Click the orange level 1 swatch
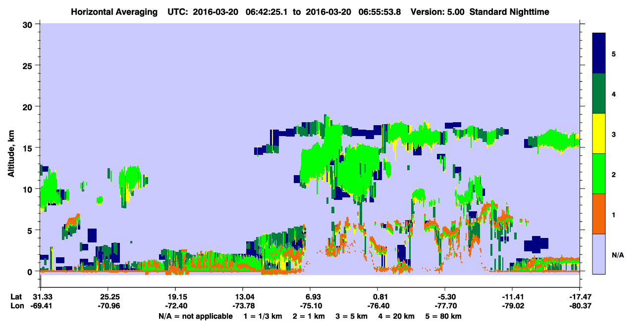Image resolution: width=644 pixels, height=330 pixels. coord(599,214)
